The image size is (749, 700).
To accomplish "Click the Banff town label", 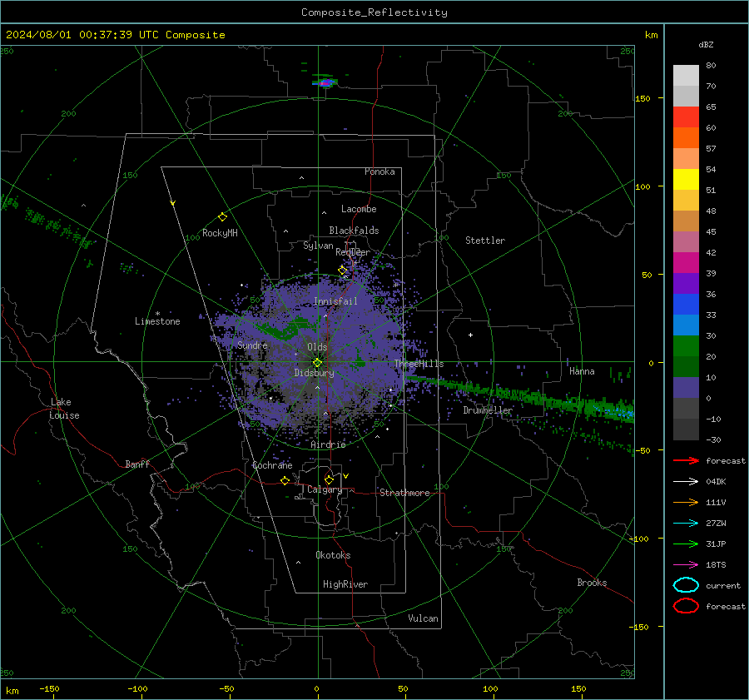I will [137, 464].
